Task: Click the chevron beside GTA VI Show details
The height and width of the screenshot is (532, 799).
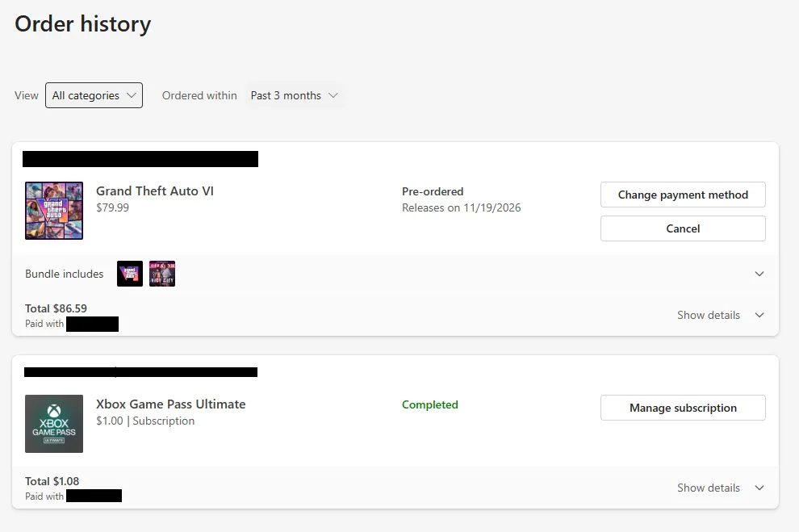Action: coord(759,315)
